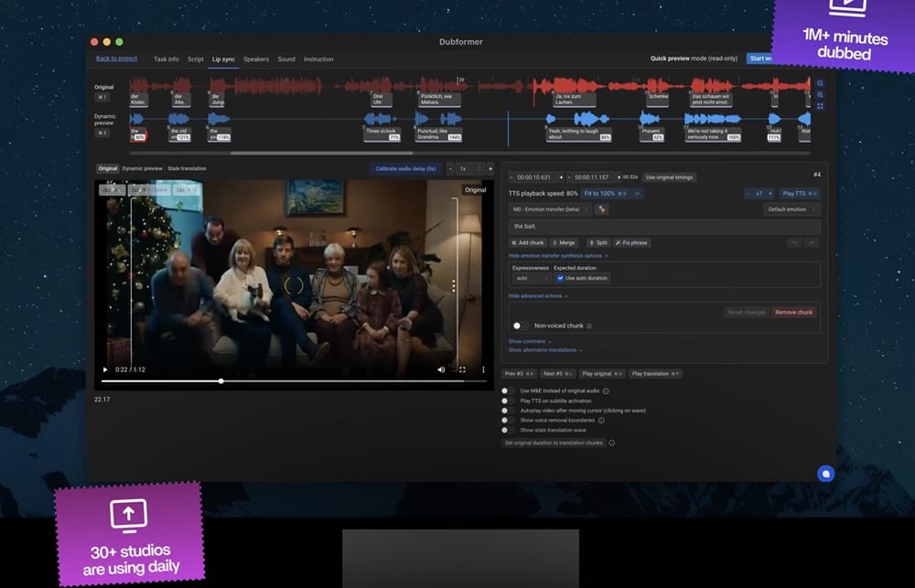Follow the Back to project link

coord(116,59)
